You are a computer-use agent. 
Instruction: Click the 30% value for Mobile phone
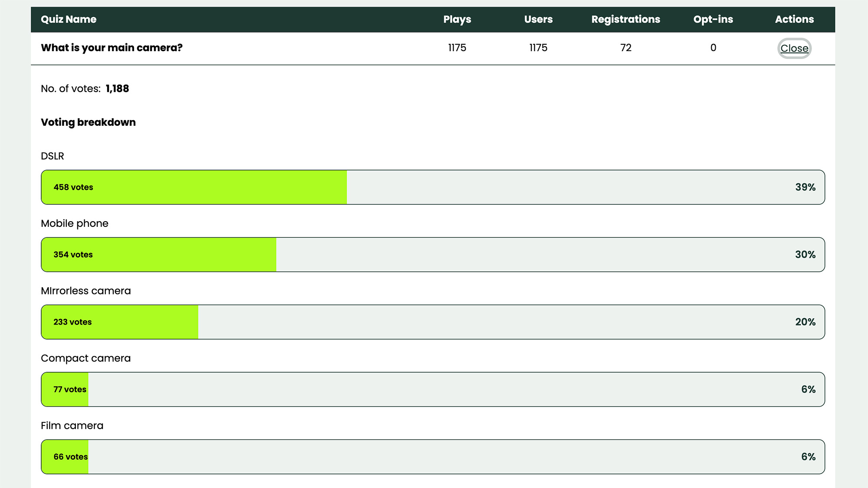tap(806, 255)
